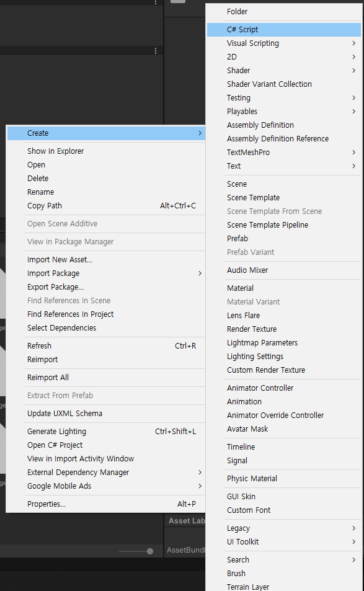364x591 pixels.
Task: Expand the UI Toolkit submenu
Action: click(284, 542)
